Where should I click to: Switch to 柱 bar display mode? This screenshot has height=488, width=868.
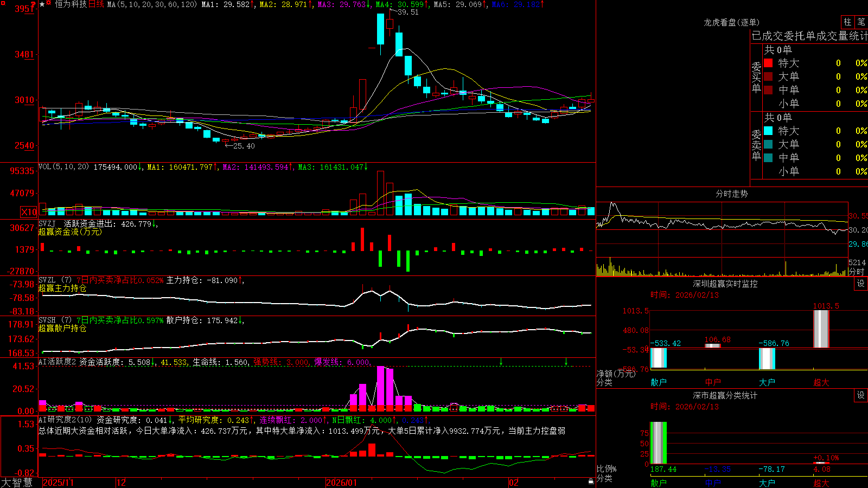(847, 22)
